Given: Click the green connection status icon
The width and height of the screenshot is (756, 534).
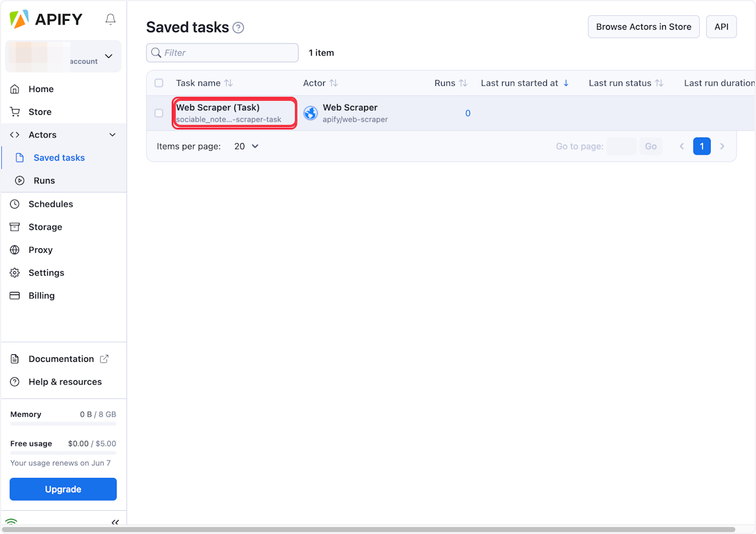Looking at the screenshot, I should point(11,522).
